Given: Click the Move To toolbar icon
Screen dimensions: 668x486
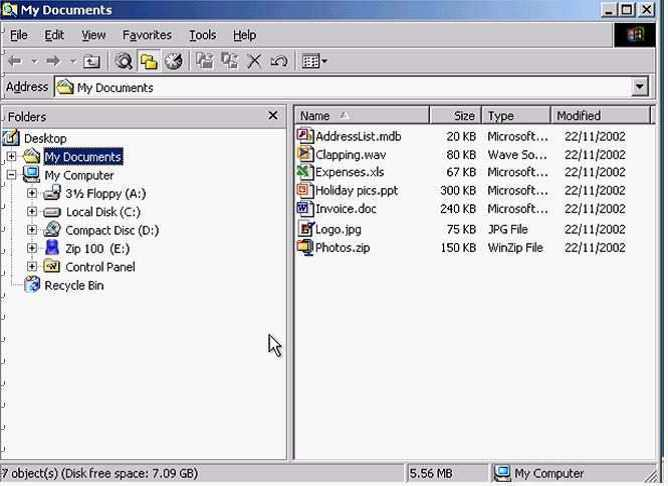Looking at the screenshot, I should 205,62.
